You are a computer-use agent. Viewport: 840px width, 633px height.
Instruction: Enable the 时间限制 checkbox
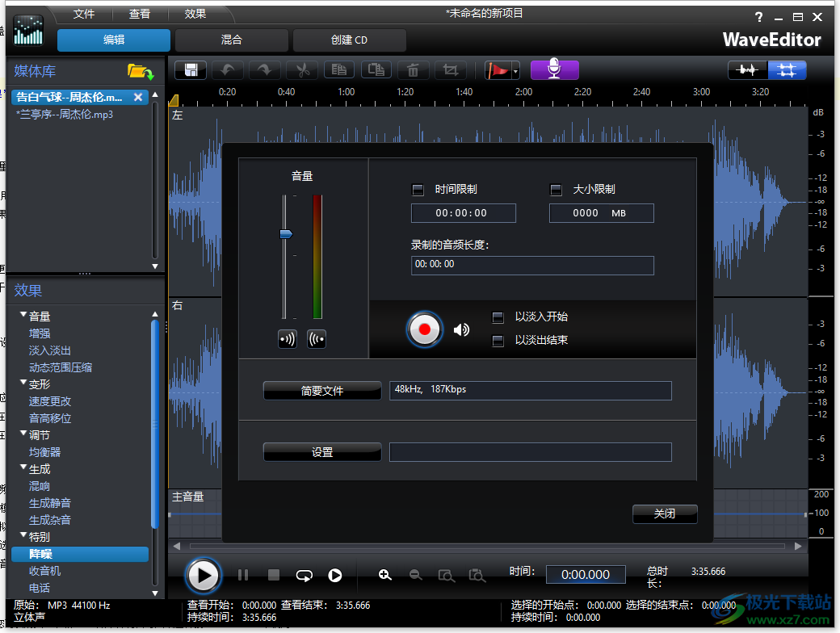pos(418,190)
